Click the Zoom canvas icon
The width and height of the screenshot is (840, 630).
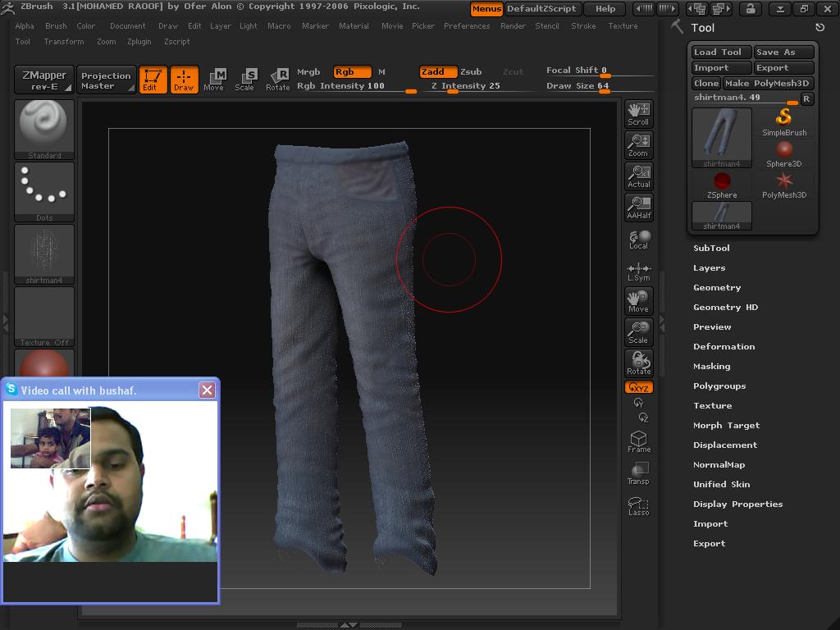[638, 145]
